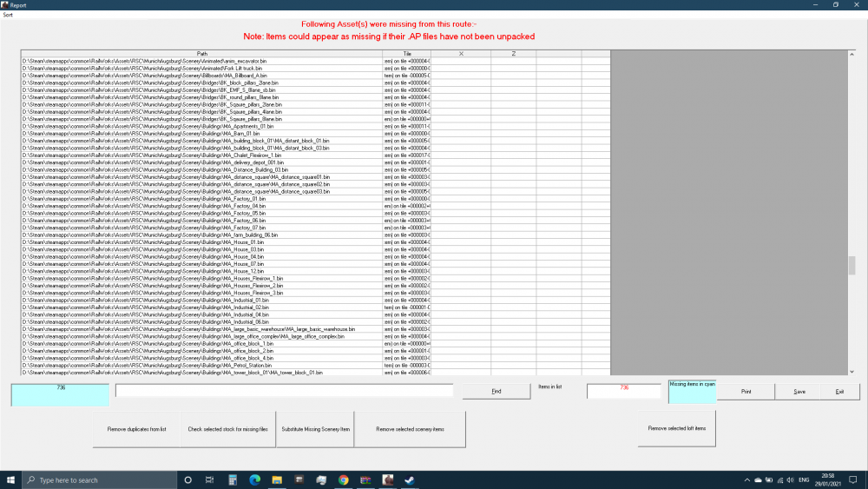Select the MA_tower_block_01.bin row
This screenshot has width=868, height=489.
click(x=316, y=372)
